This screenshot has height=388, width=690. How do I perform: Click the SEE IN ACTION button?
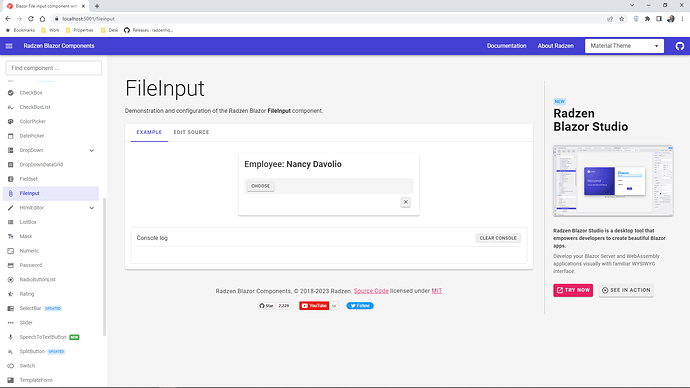coord(626,290)
